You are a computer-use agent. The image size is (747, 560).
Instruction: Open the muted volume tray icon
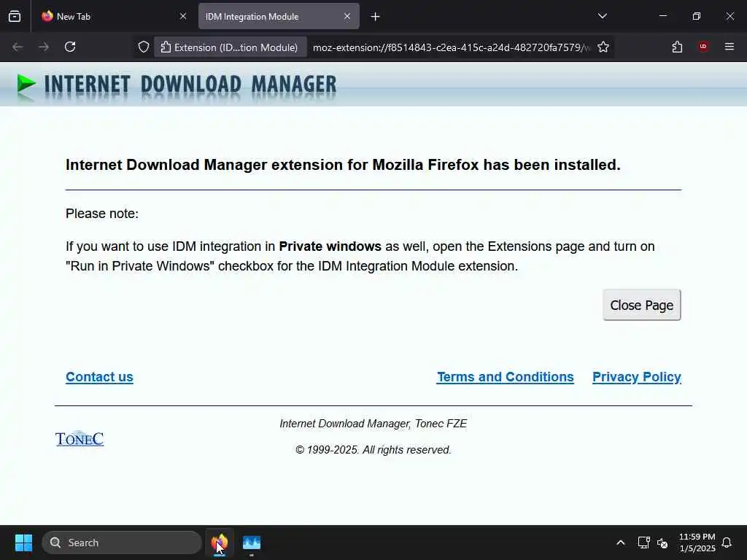pyautogui.click(x=662, y=542)
